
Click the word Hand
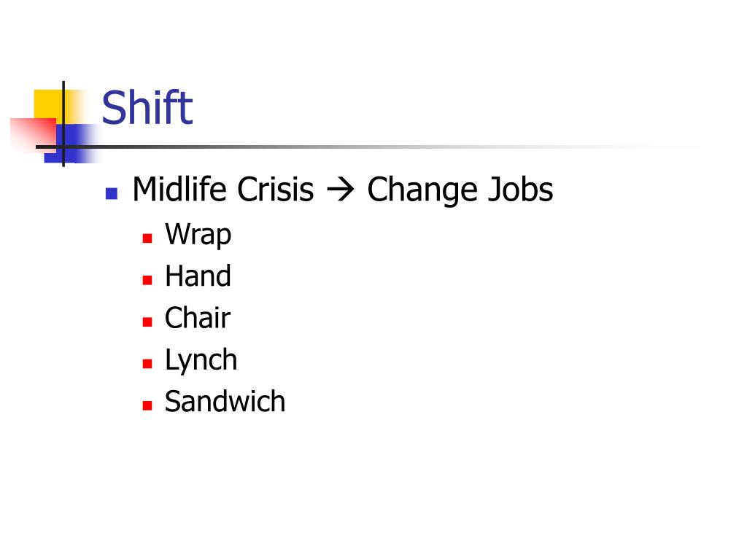pos(198,276)
